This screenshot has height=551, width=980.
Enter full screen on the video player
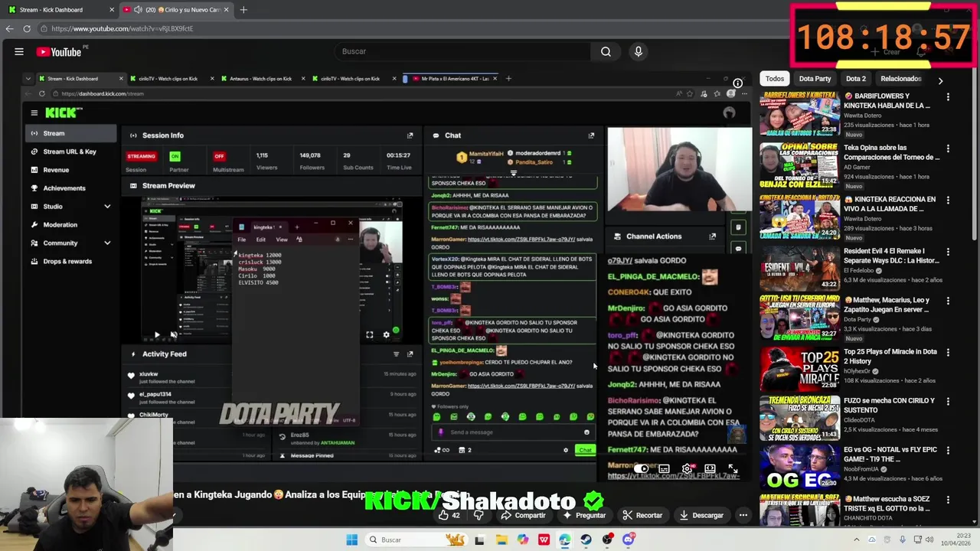733,468
